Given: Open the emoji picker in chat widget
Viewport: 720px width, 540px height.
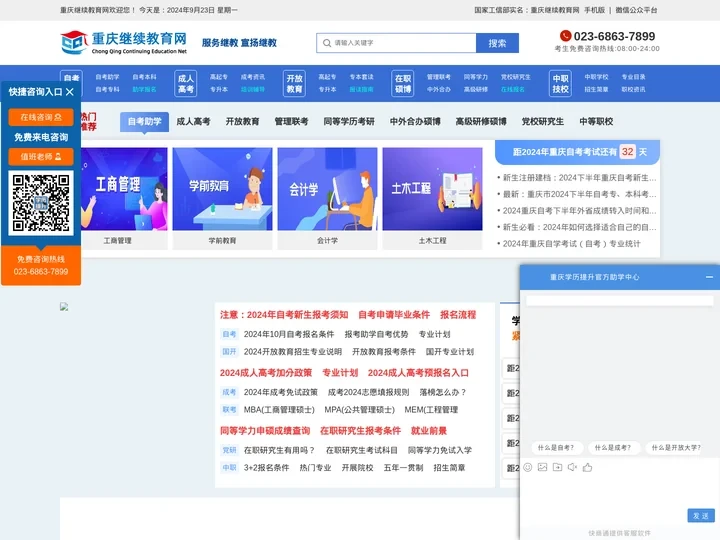Looking at the screenshot, I should pyautogui.click(x=528, y=467).
